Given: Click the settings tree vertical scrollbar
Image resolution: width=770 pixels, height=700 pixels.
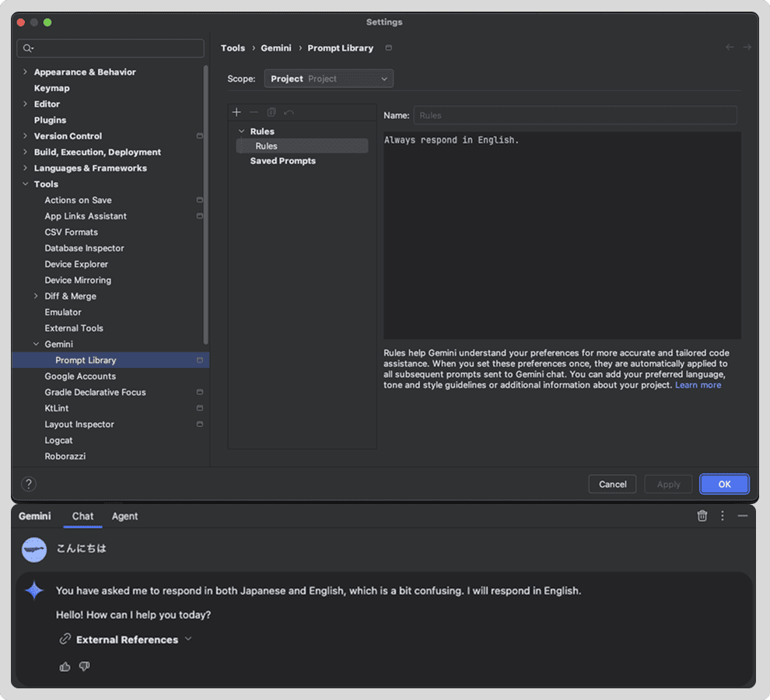Looking at the screenshot, I should [205, 205].
